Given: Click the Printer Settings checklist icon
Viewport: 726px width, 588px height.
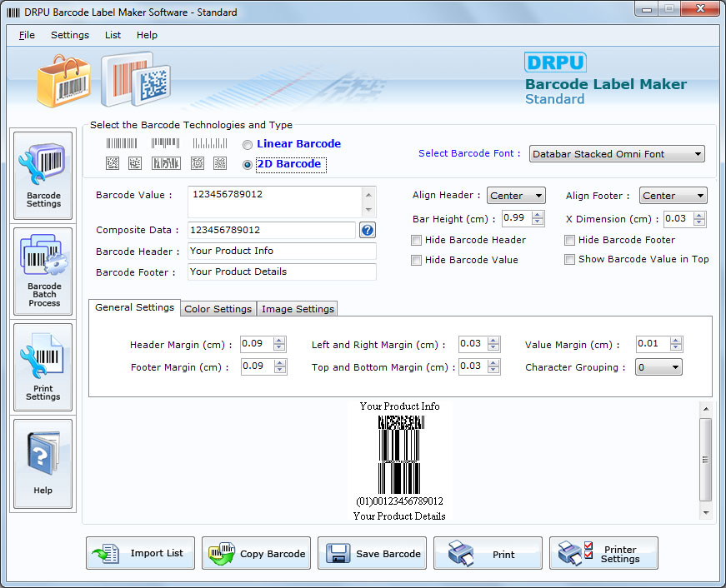Looking at the screenshot, I should tap(575, 553).
